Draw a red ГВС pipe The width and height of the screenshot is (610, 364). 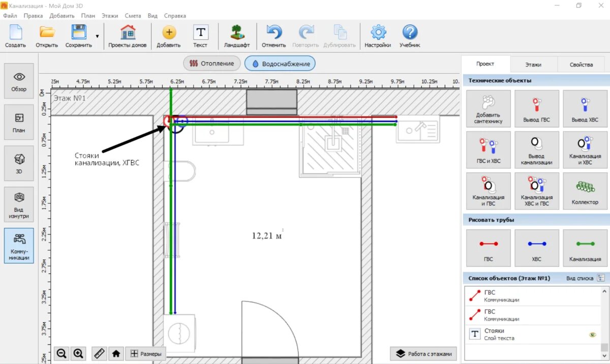click(489, 248)
